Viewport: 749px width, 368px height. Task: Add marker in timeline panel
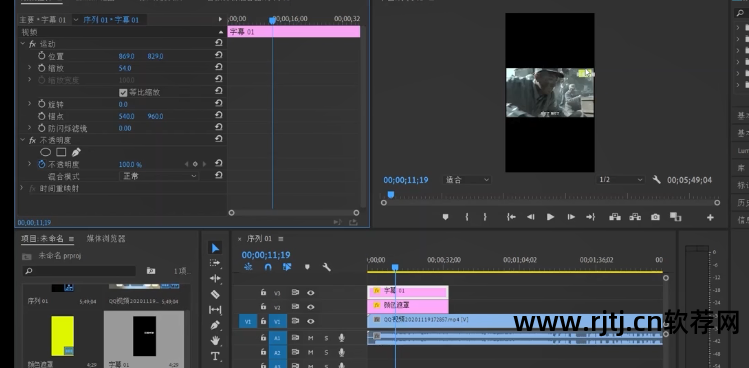click(307, 267)
